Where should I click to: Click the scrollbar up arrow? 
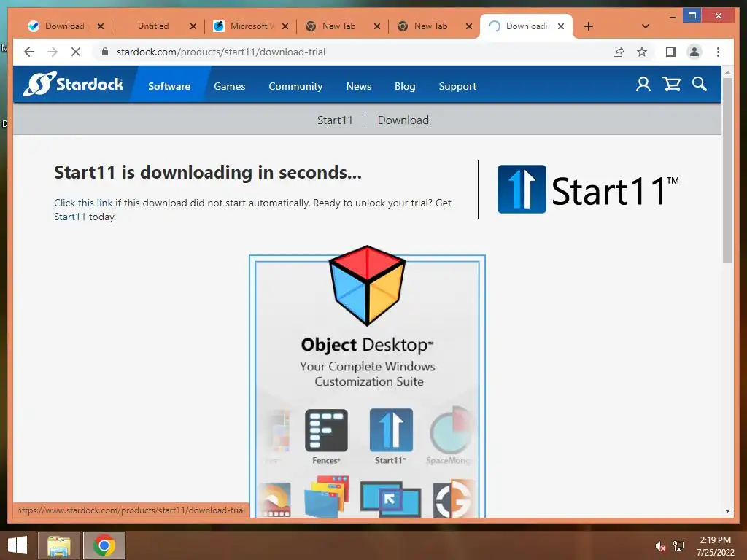tap(727, 72)
